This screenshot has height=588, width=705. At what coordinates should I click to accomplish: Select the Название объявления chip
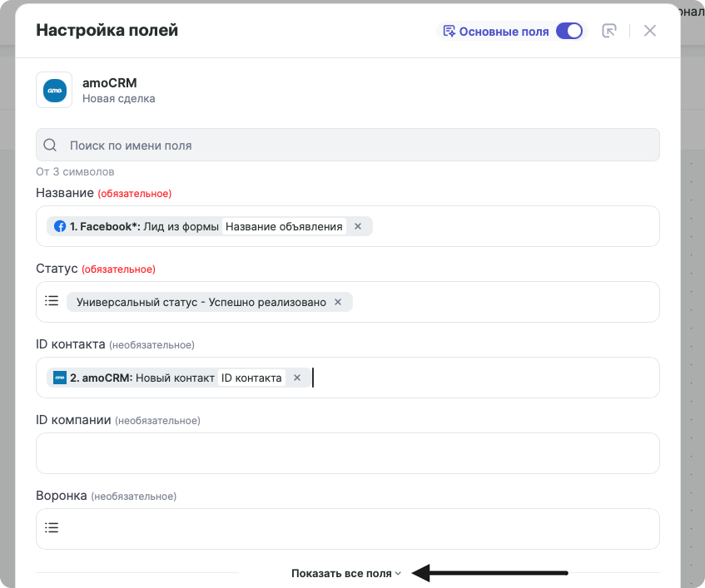284,226
